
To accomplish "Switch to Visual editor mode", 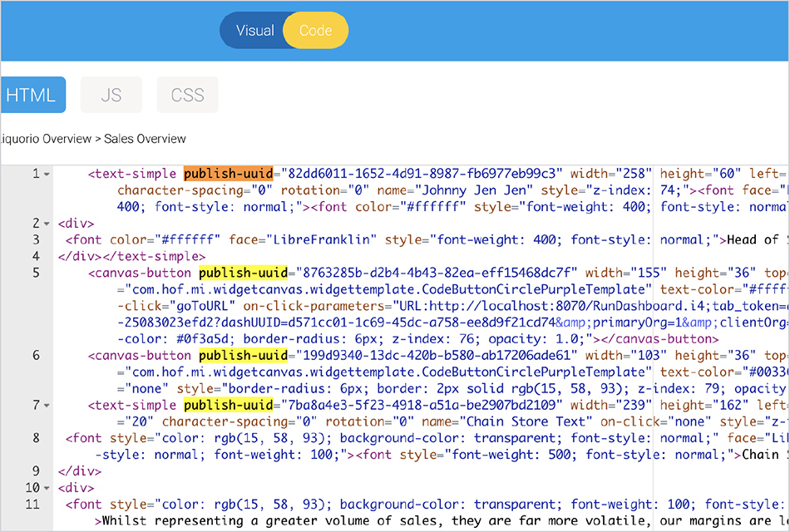I will pyautogui.click(x=254, y=31).
